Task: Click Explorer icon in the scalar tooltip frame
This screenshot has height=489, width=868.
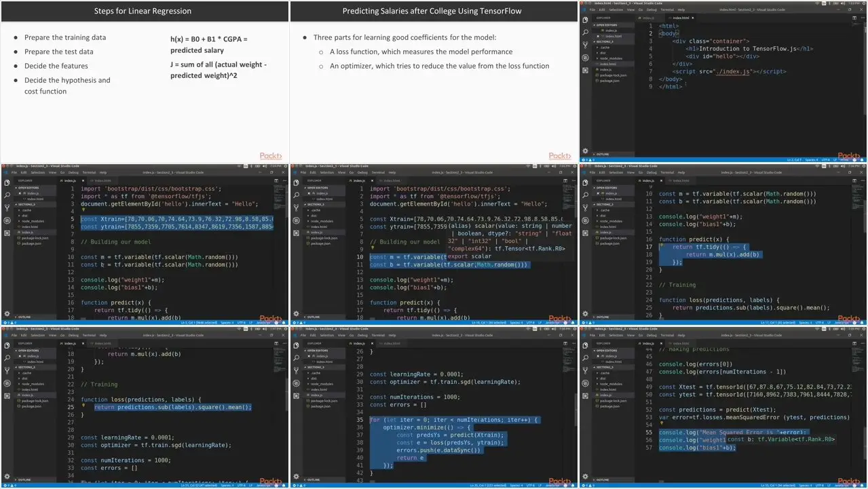Action: (296, 182)
